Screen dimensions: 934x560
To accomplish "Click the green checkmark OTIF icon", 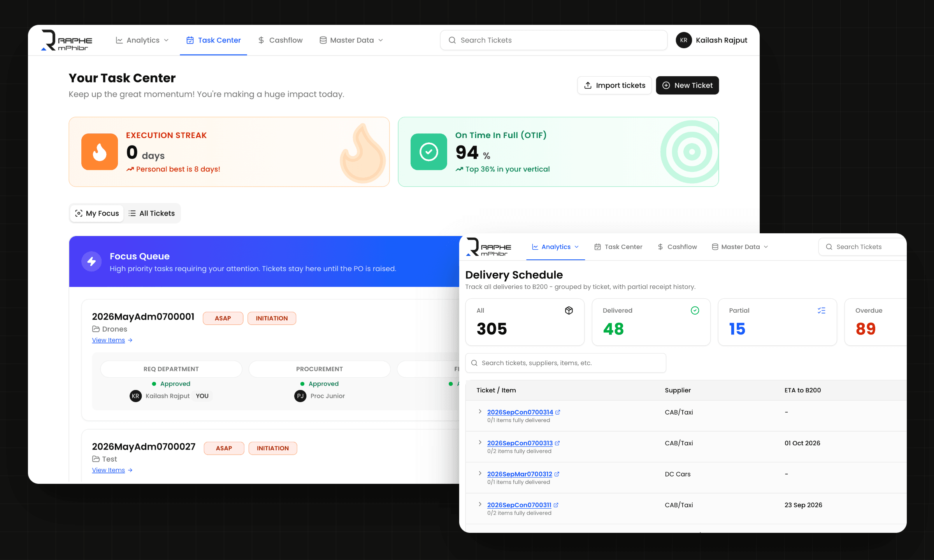I will click(x=429, y=152).
